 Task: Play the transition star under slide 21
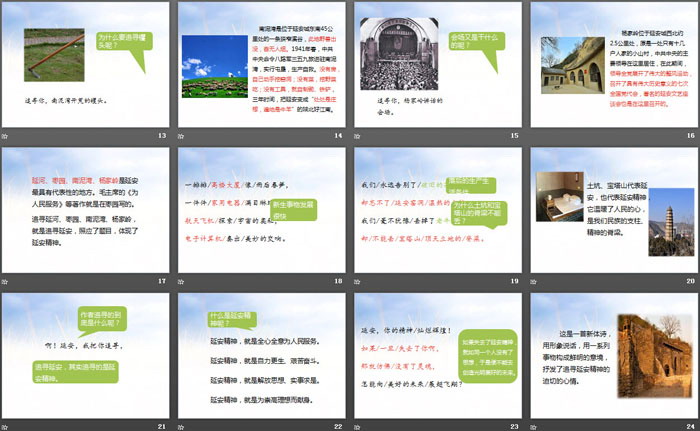5,427
